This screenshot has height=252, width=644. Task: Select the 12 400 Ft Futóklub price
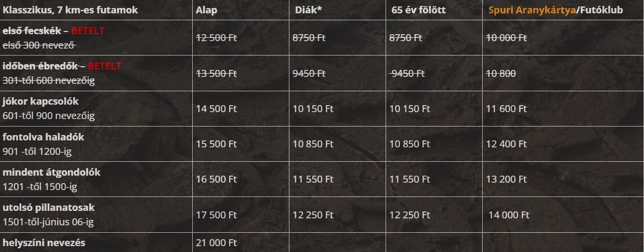(506, 144)
